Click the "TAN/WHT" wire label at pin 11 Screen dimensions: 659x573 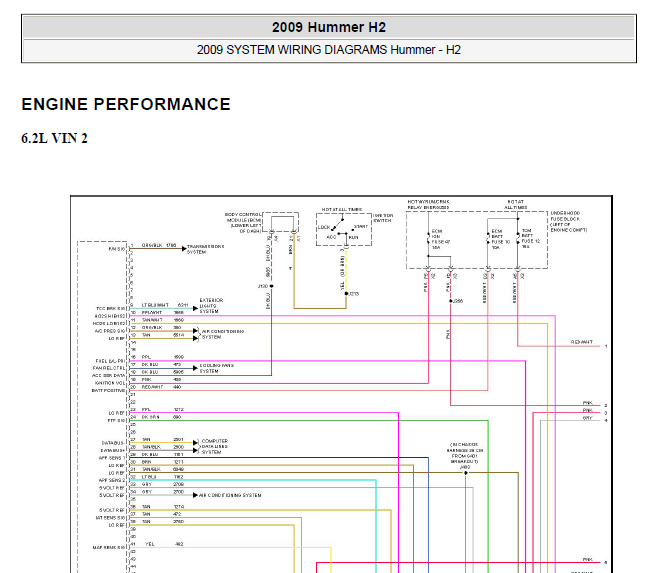coord(152,320)
